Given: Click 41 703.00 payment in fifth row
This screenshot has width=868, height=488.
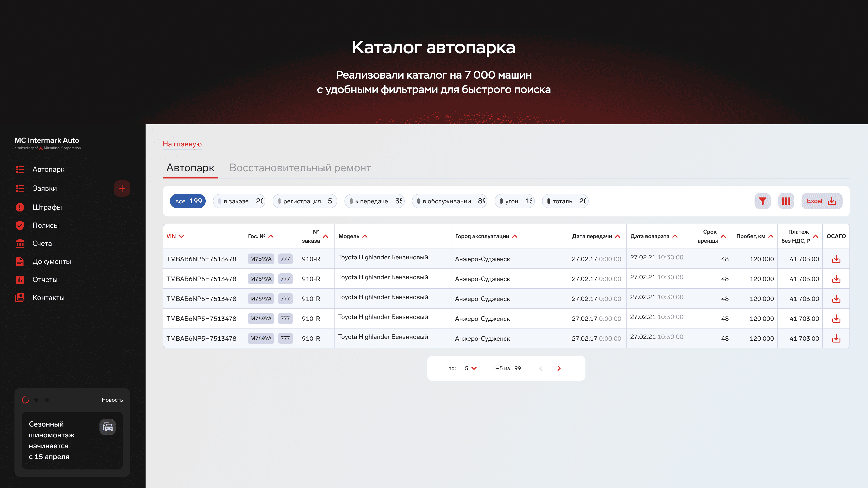Looking at the screenshot, I should point(804,338).
